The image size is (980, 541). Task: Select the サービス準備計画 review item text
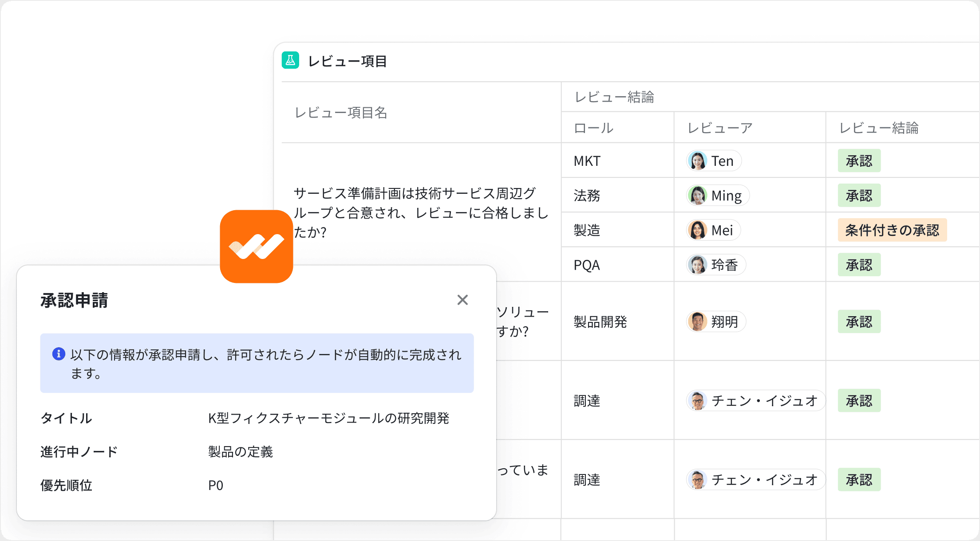(421, 213)
